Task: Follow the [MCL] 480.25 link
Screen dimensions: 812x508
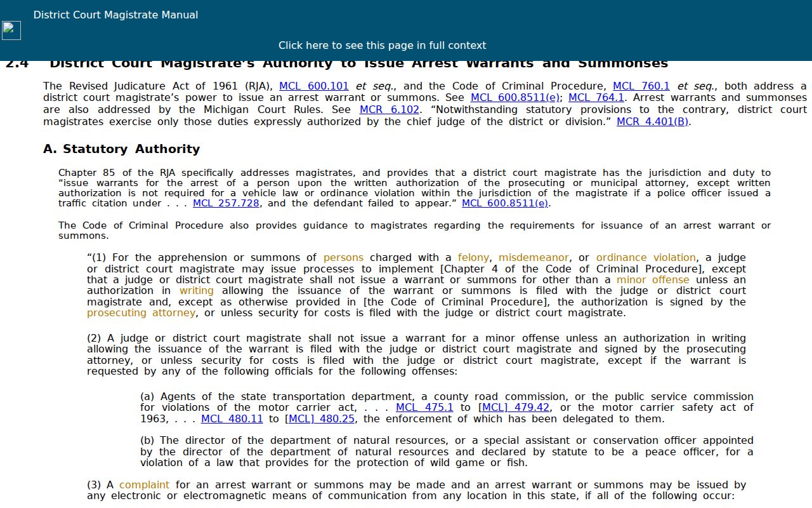Action: [x=320, y=419]
